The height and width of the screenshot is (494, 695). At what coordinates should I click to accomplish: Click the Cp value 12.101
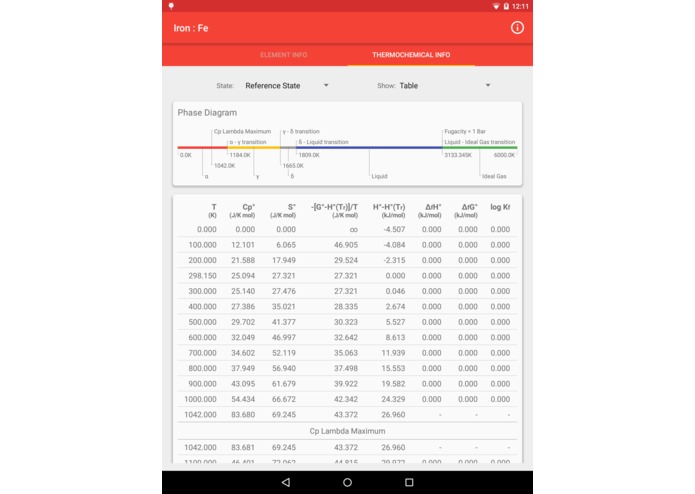(243, 245)
